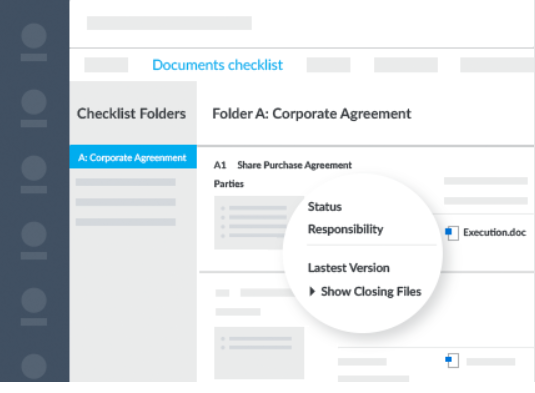Click A1 Share Purchase Agreement title
This screenshot has width=535, height=393.
point(283,165)
